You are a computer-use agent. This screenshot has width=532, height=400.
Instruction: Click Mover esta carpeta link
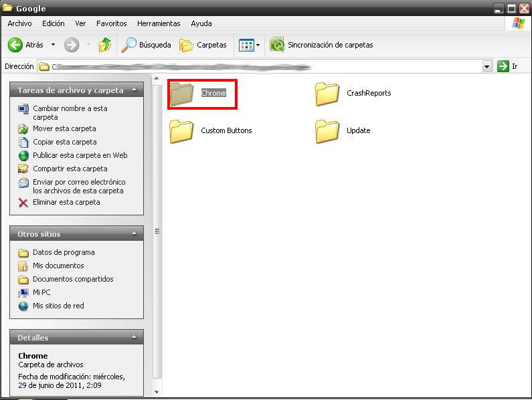pyautogui.click(x=64, y=128)
